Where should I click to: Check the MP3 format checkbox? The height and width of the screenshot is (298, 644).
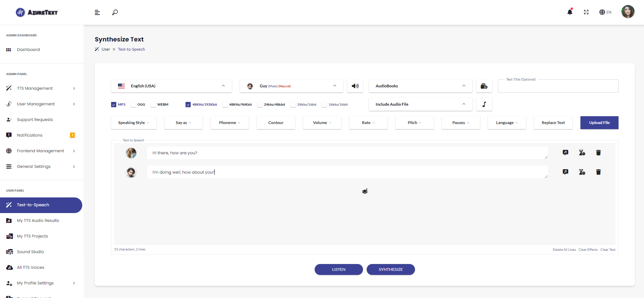(x=114, y=105)
